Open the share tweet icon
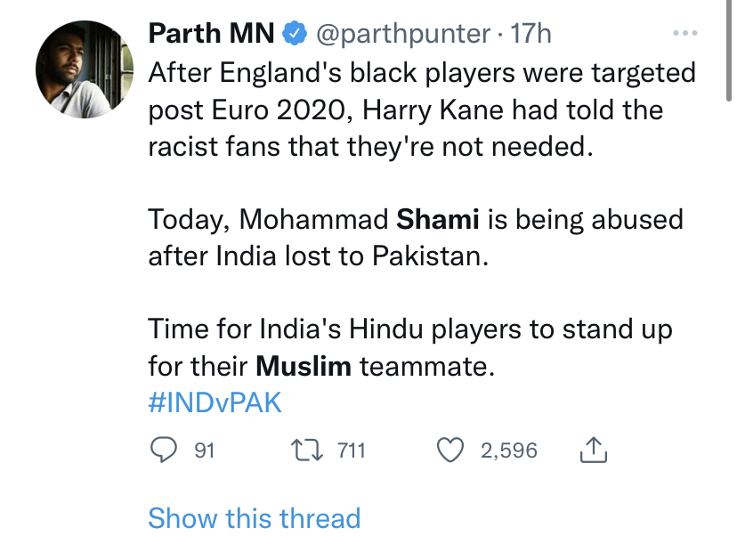The image size is (737, 560). 593,450
